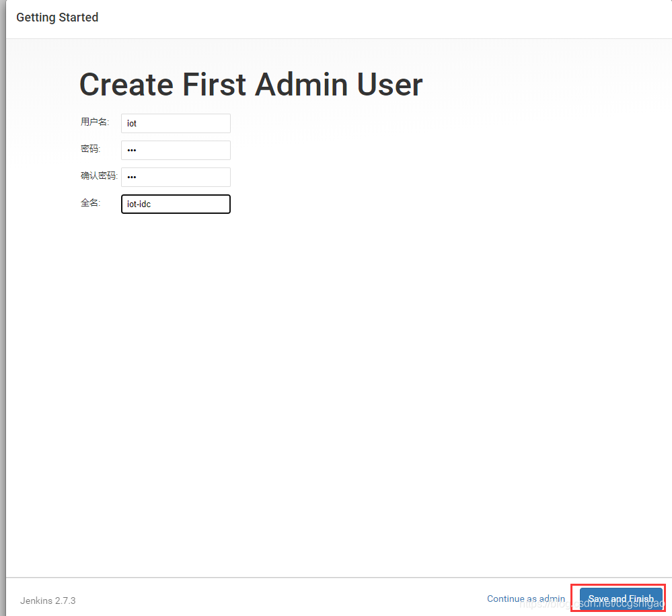Click the 确认密码 label

tap(99, 176)
